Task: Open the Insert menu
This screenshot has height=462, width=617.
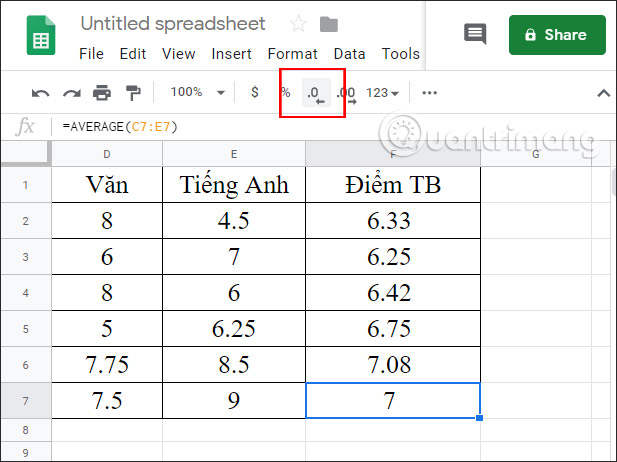Action: 232,53
